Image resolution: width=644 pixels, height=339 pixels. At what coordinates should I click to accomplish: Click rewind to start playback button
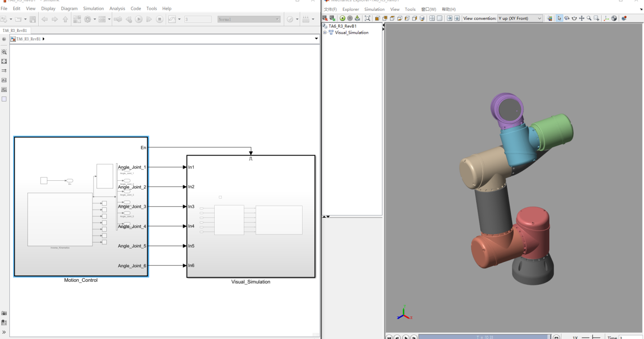coord(390,337)
